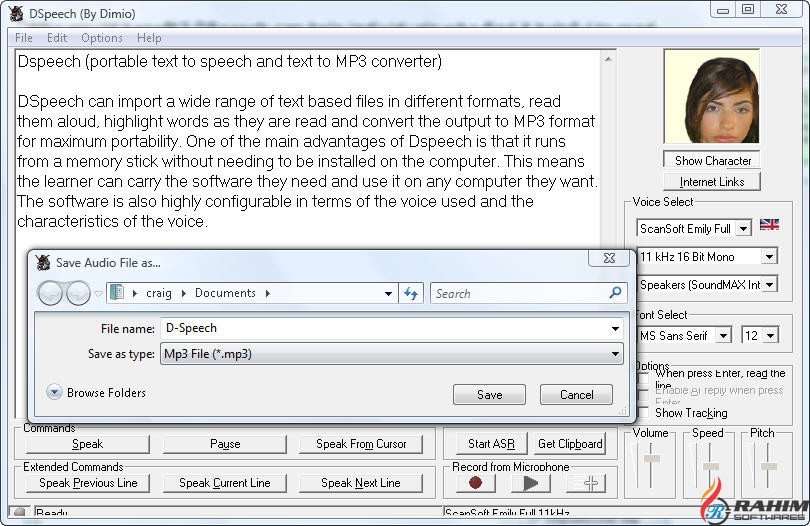The height and width of the screenshot is (526, 810).
Task: Toggle Enable AI reply checkbox
Action: coord(643,395)
